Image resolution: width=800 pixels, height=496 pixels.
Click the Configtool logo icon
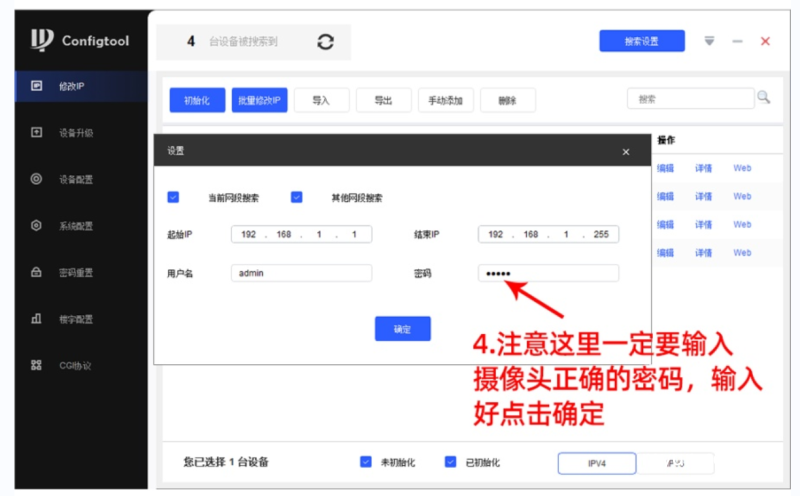click(x=42, y=40)
